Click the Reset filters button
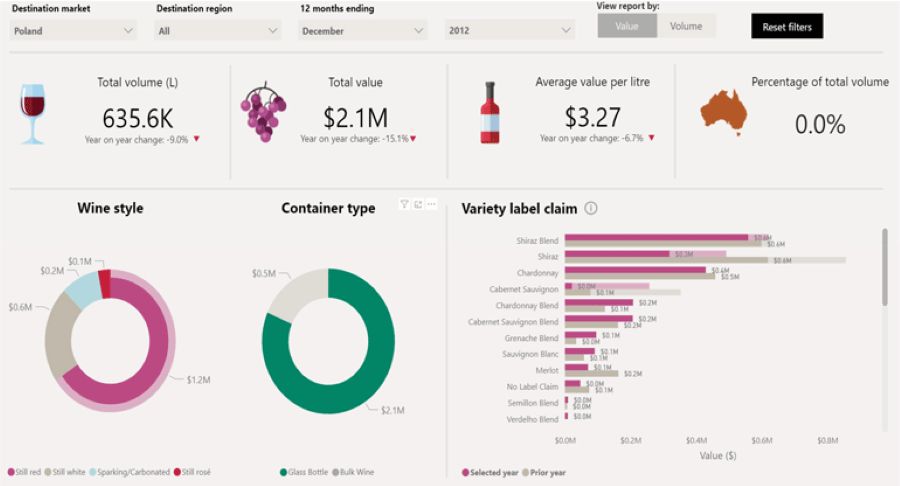 click(x=787, y=27)
